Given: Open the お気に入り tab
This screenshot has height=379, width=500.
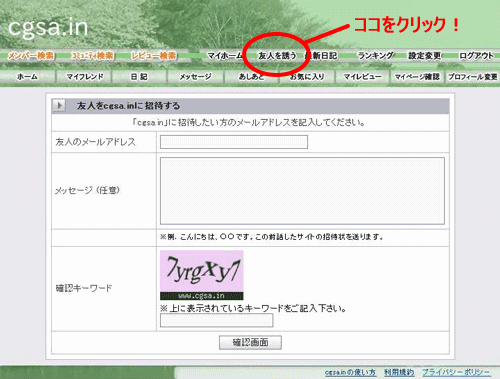Looking at the screenshot, I should tap(307, 77).
